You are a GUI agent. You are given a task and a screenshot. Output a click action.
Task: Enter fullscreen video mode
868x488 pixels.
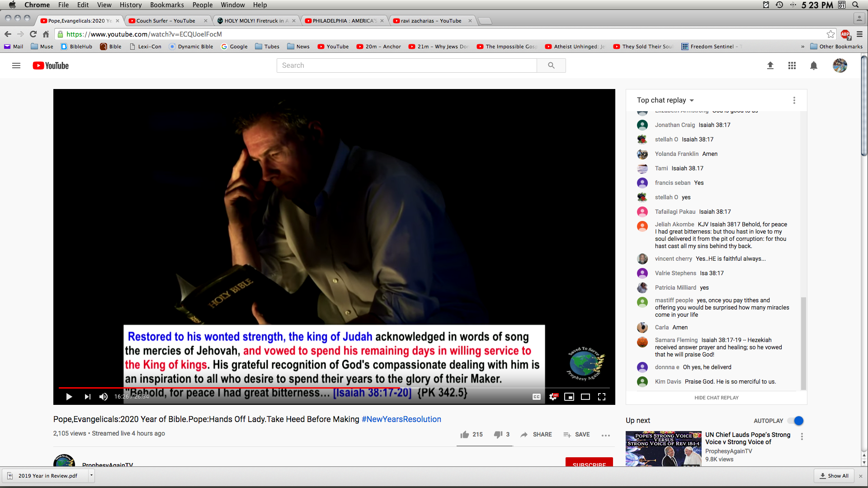click(602, 397)
